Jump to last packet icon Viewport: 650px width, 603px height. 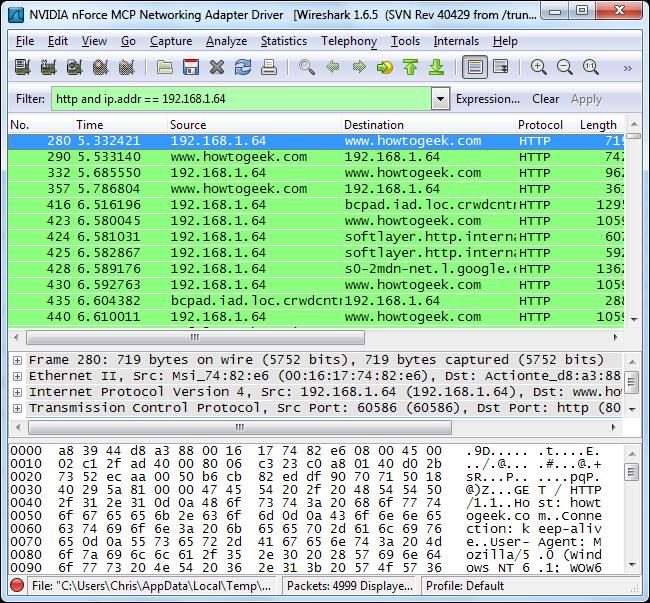click(437, 67)
